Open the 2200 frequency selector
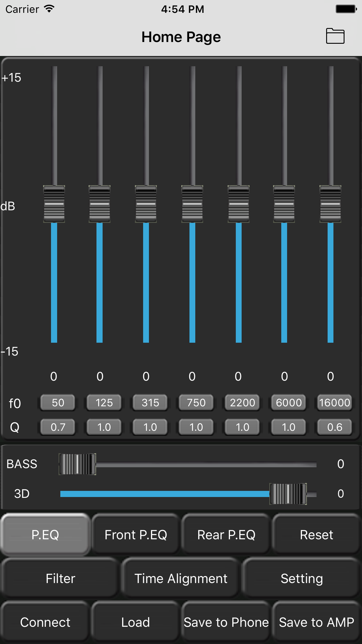362x644 pixels. click(x=242, y=403)
